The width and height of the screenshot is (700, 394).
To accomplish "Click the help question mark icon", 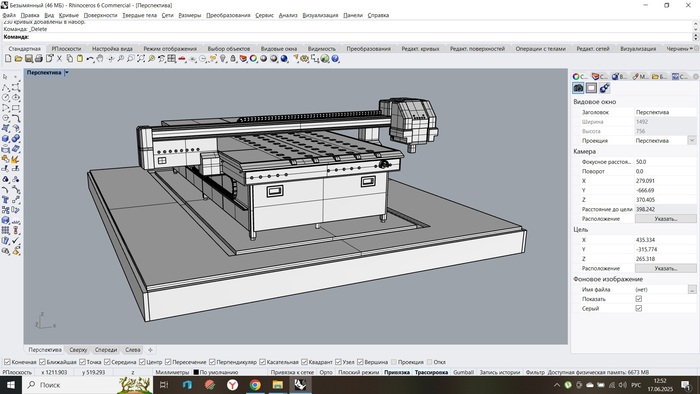I will [x=335, y=58].
